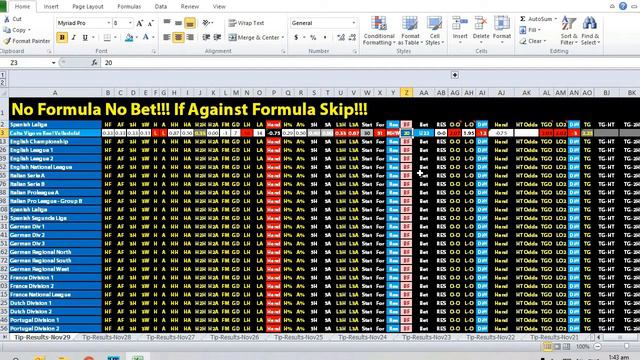The width and height of the screenshot is (640, 360).
Task: Toggle Italic formatting
Action: coord(73,38)
